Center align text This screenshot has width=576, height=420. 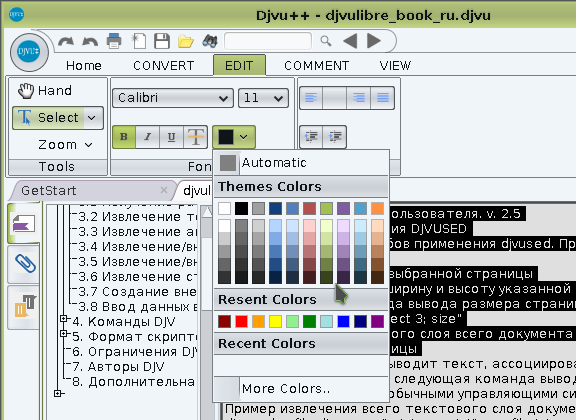tap(335, 98)
